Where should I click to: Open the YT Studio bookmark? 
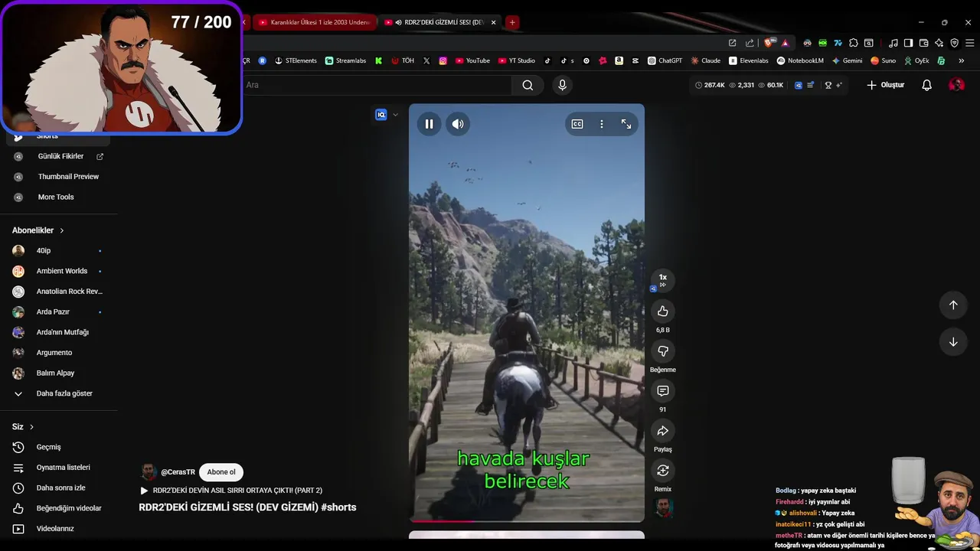(517, 60)
